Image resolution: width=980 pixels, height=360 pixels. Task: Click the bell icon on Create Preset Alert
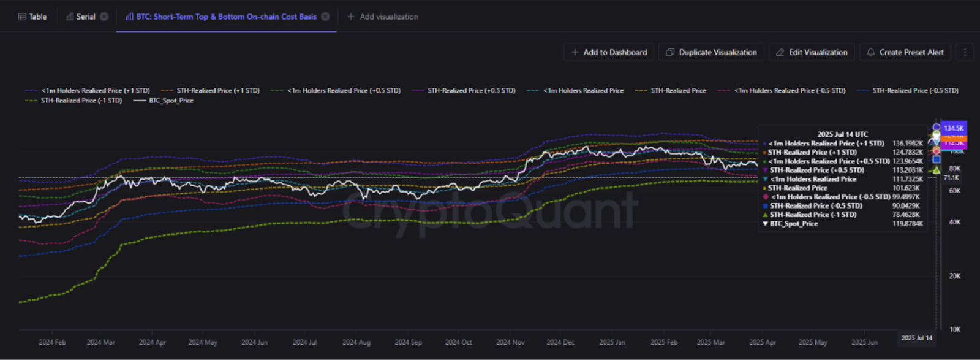[870, 52]
